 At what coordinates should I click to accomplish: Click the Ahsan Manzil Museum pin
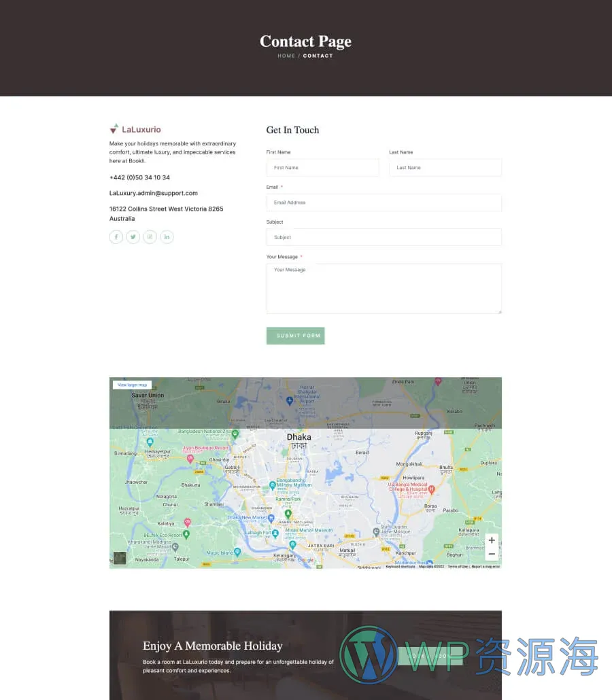pyautogui.click(x=292, y=544)
